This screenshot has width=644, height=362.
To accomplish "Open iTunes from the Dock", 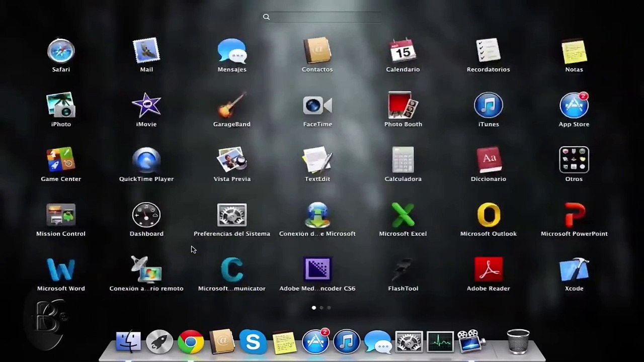I will 347,342.
